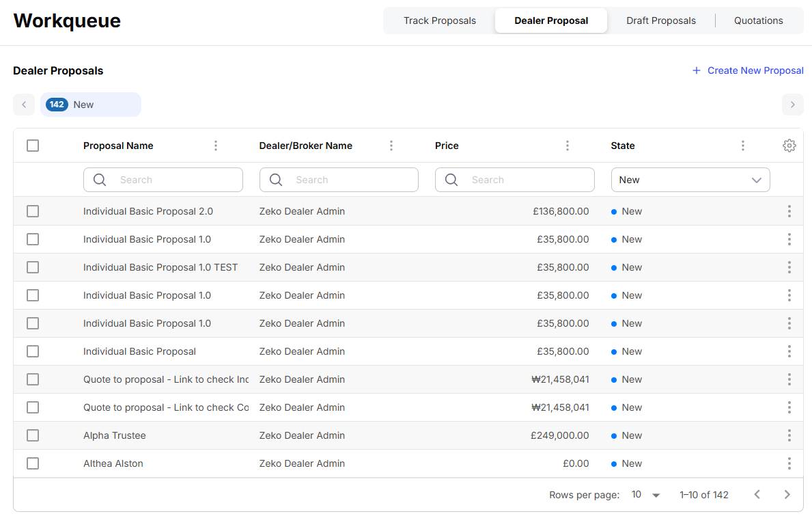Image resolution: width=812 pixels, height=529 pixels.
Task: Open row actions for Quote to proposal Co row
Action: click(x=789, y=407)
